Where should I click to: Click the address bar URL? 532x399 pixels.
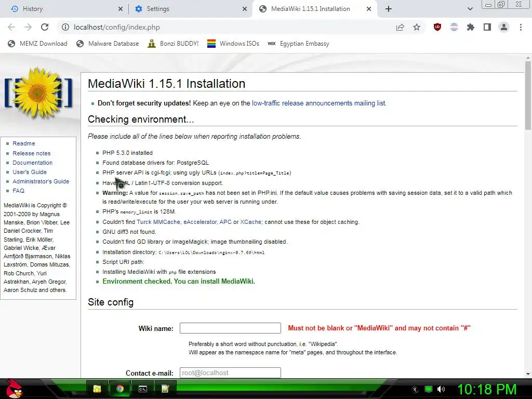tap(117, 27)
